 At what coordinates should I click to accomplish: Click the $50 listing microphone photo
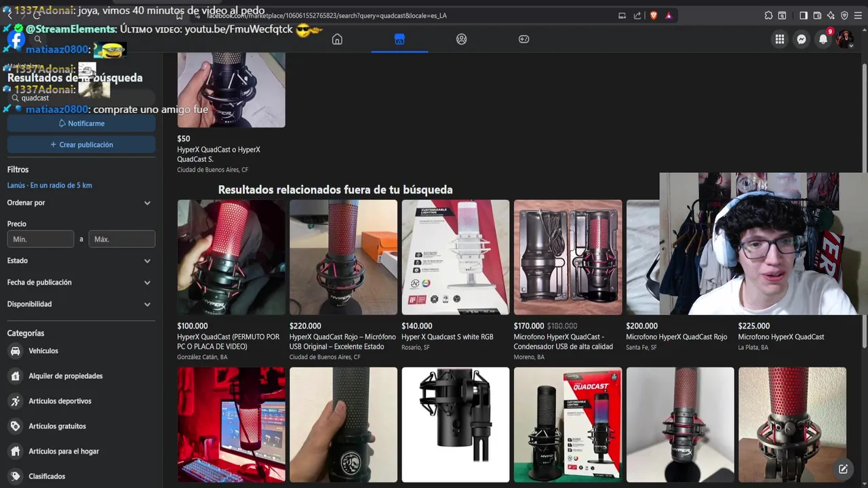[x=231, y=89]
